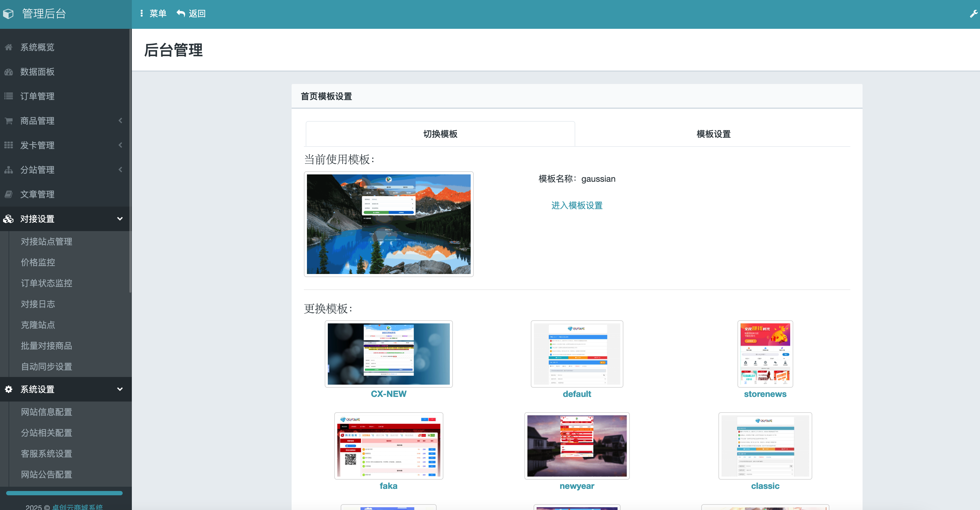The width and height of the screenshot is (980, 510).
Task: Collapse the 系统设置 section chevron
Action: pos(120,389)
